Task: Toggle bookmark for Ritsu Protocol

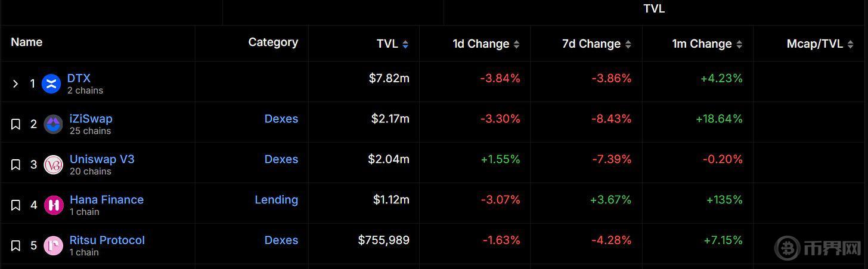Action: click(x=16, y=246)
